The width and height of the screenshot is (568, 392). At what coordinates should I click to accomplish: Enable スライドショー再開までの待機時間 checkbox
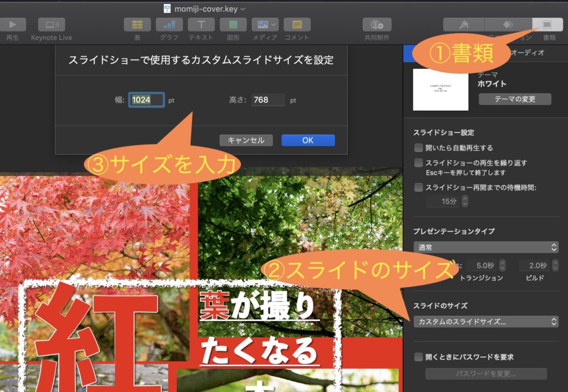pyautogui.click(x=418, y=187)
